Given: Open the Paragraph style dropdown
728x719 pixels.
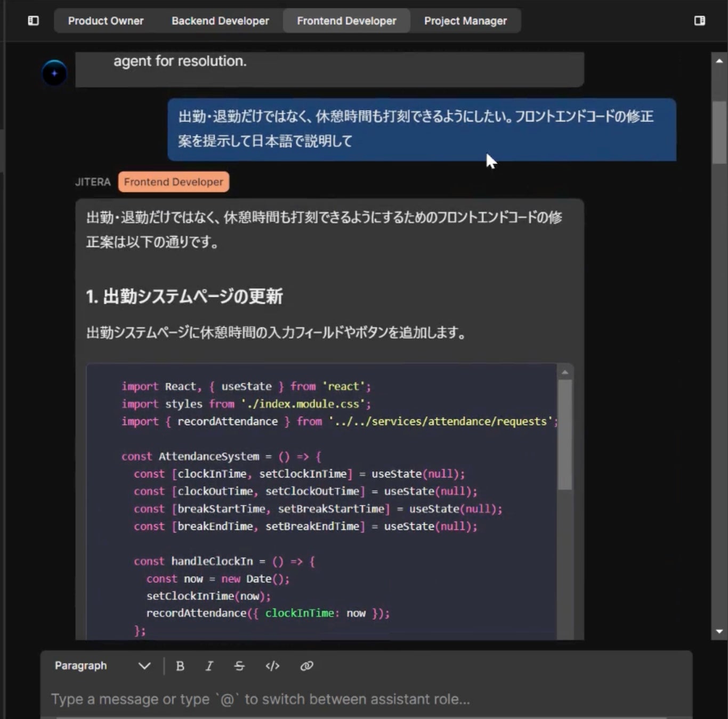Looking at the screenshot, I should (x=102, y=666).
